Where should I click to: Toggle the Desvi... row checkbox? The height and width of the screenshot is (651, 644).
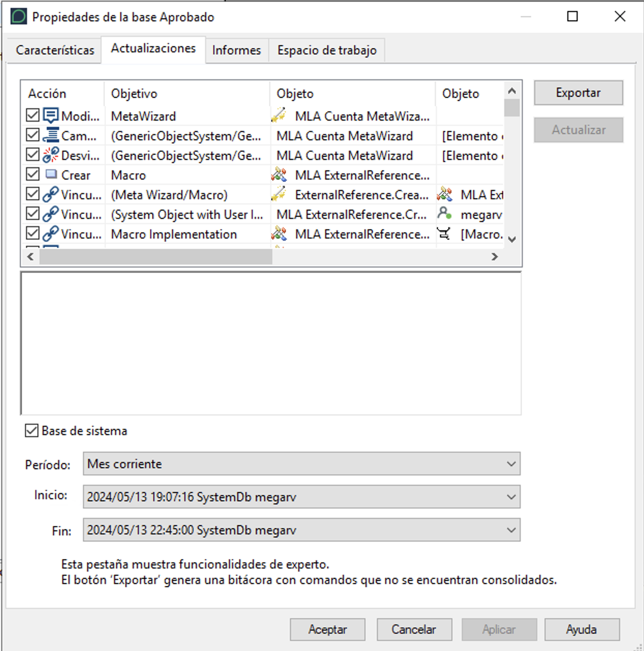pyautogui.click(x=33, y=155)
